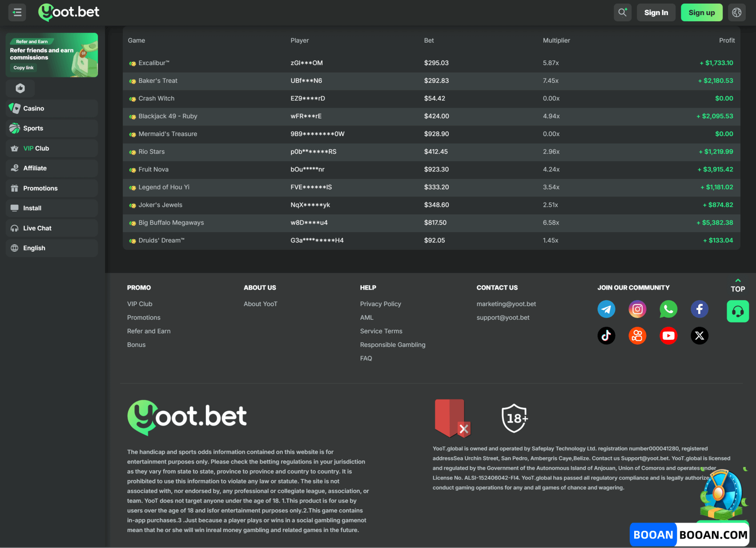Screen dimensions: 756x548
Task: Open the Casino menu item
Action: tap(52, 108)
